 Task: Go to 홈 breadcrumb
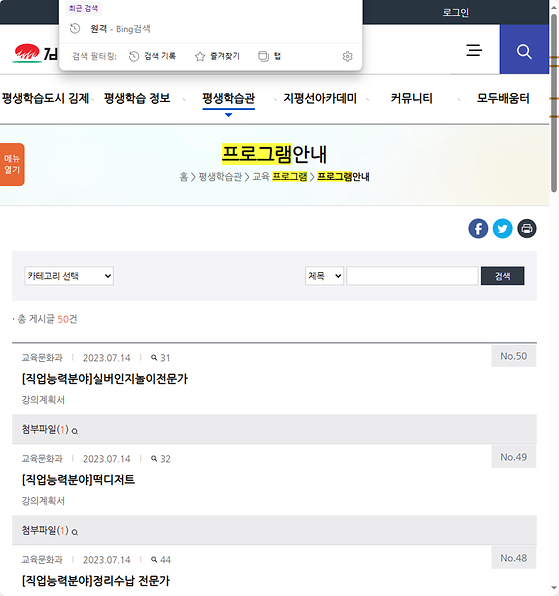pyautogui.click(x=184, y=177)
